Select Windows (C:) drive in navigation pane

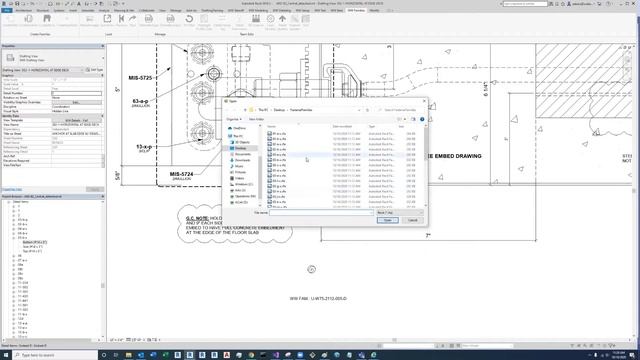244,184
